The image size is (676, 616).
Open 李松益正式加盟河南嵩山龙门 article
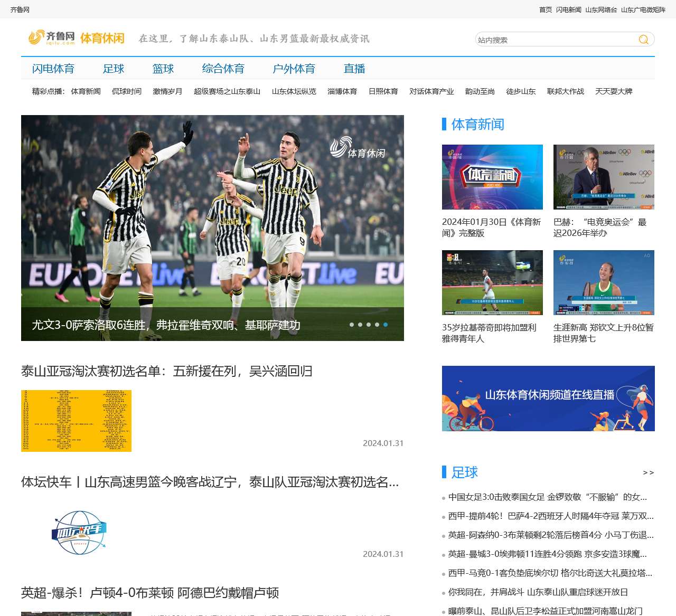[546, 611]
